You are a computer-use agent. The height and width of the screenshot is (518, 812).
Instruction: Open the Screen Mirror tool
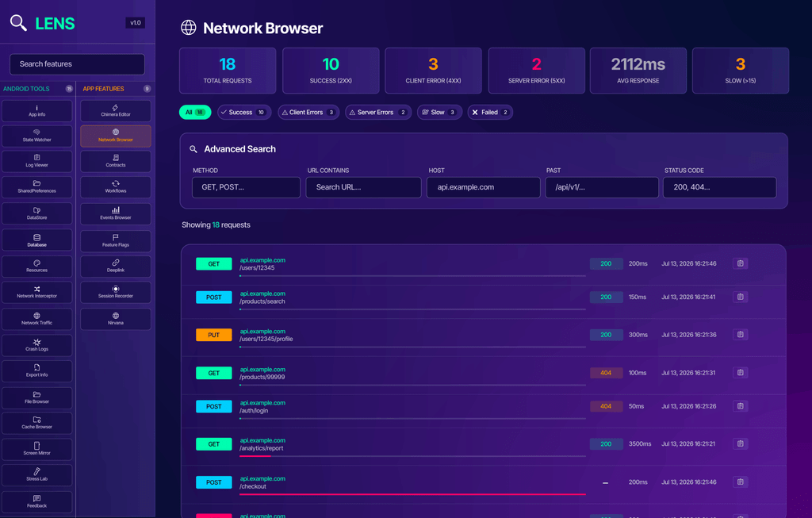click(x=36, y=450)
